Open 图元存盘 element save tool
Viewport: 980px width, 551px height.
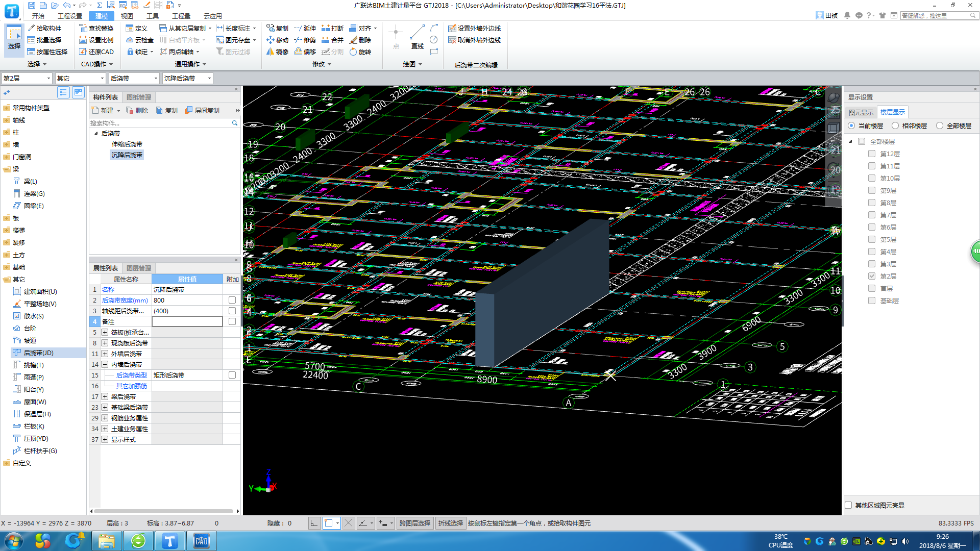coord(236,40)
